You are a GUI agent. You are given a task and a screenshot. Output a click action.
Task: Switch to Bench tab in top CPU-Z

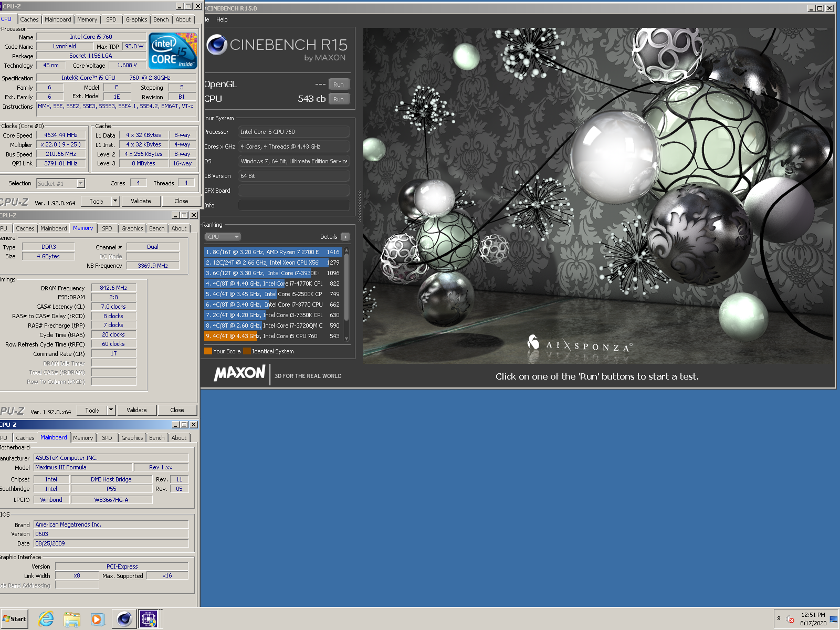pos(161,19)
